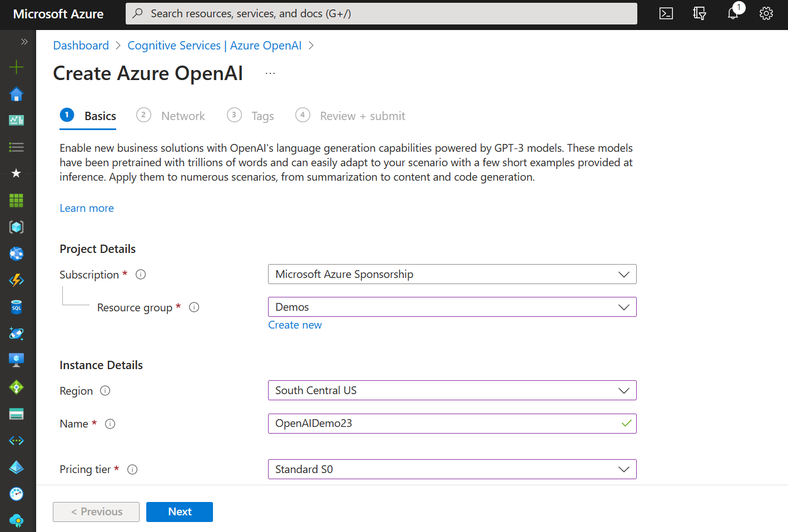Screen dimensions: 788x532
Task: Open the directories and subscriptions filter
Action: [x=699, y=13]
